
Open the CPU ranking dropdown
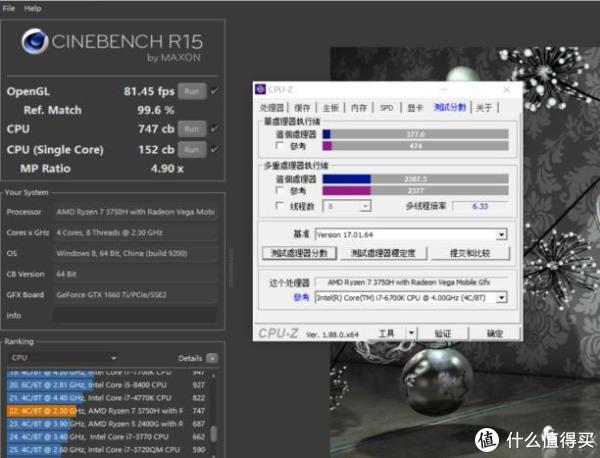(x=63, y=358)
